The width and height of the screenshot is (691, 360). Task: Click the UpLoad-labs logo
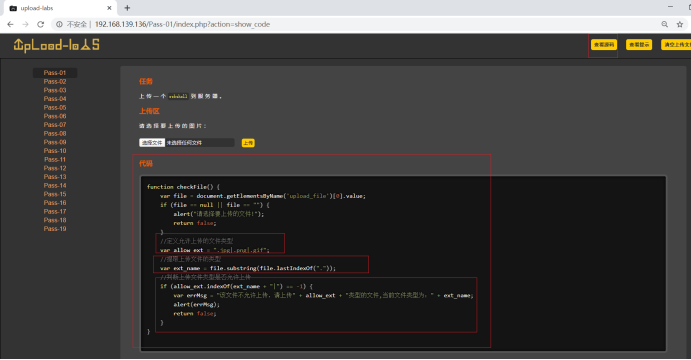[x=56, y=45]
